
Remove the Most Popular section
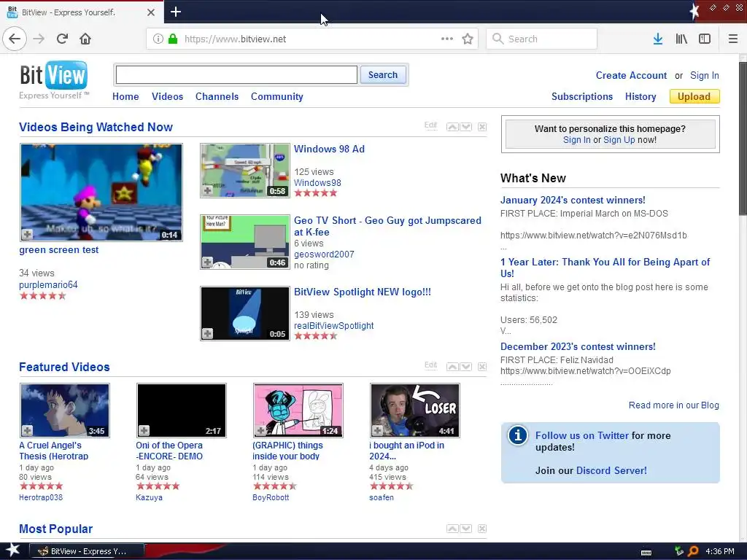pos(482,529)
